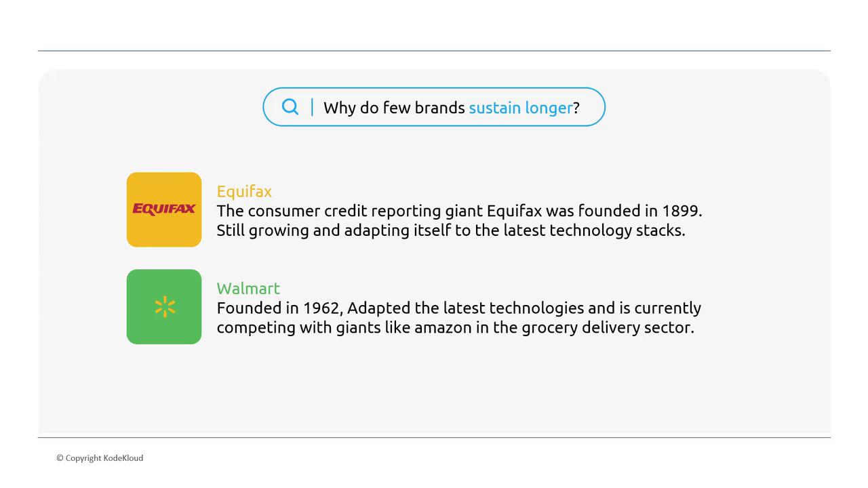This screenshot has height=488, width=868.
Task: Click the 'Why do few brands' text
Action: (394, 108)
